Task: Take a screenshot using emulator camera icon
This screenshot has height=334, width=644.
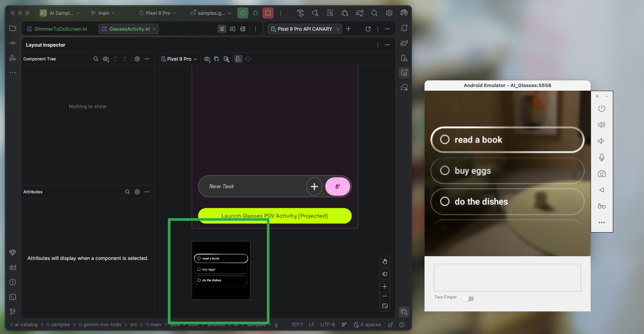Action: tap(601, 173)
